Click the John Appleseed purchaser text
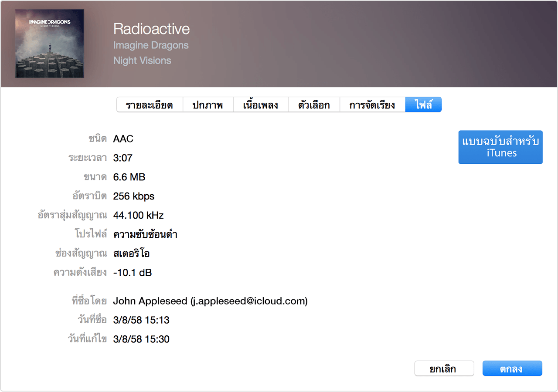558x392 pixels. [x=210, y=301]
